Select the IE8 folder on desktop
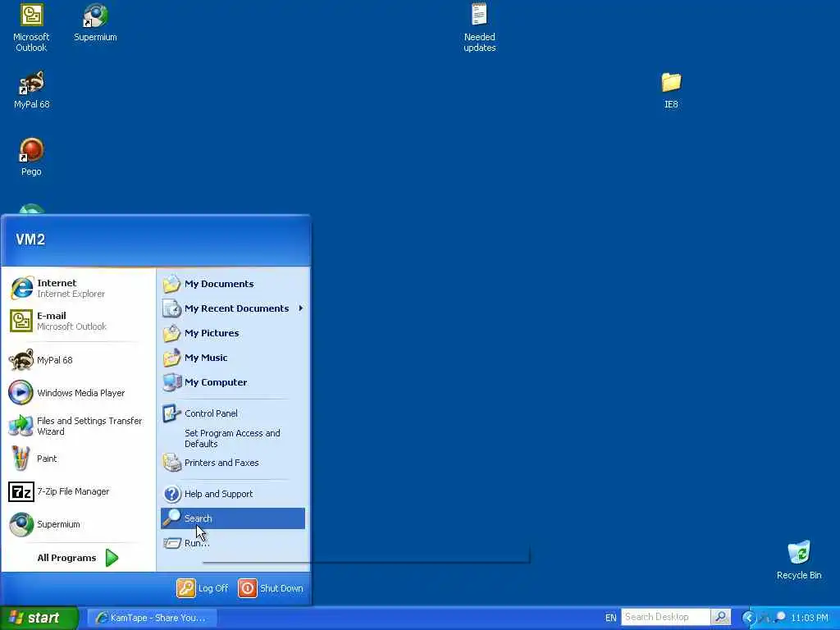This screenshot has width=840, height=630. [671, 90]
